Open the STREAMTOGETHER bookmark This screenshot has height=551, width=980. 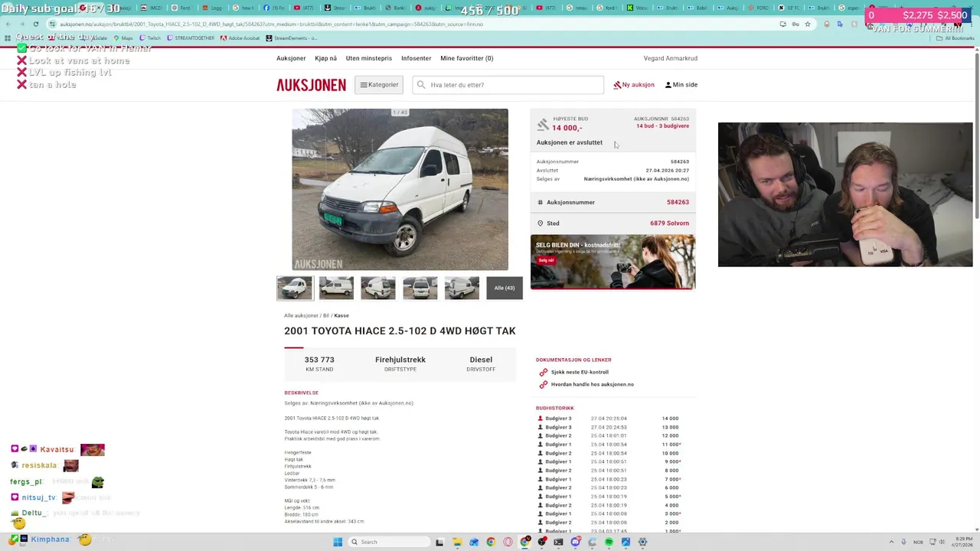coord(191,37)
